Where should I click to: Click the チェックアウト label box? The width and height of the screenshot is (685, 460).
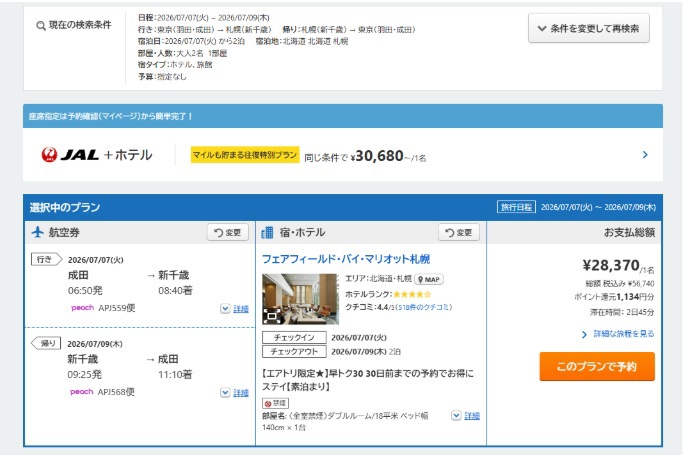pos(294,352)
